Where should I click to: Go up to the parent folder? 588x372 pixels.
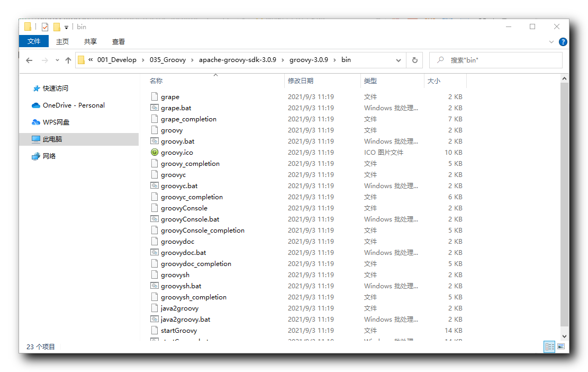point(68,60)
